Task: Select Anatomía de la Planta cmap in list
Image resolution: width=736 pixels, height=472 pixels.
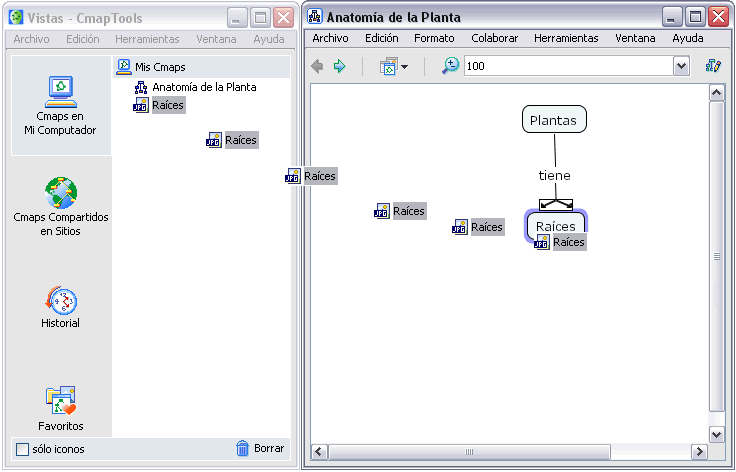Action: point(195,87)
